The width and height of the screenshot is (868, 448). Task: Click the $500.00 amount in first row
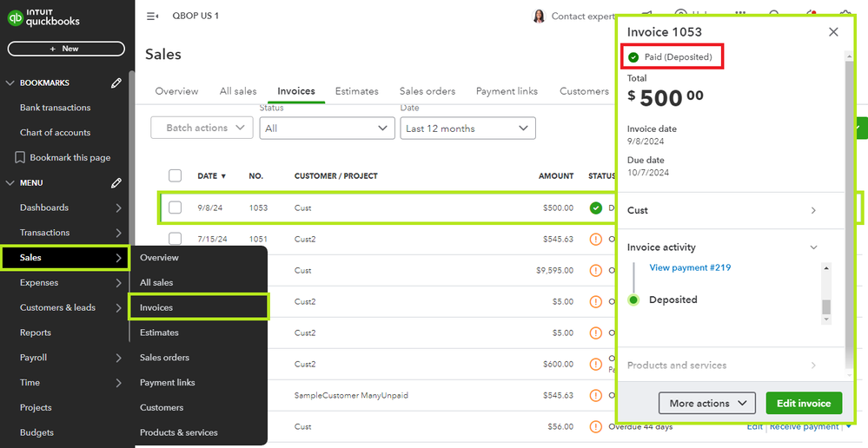click(558, 208)
